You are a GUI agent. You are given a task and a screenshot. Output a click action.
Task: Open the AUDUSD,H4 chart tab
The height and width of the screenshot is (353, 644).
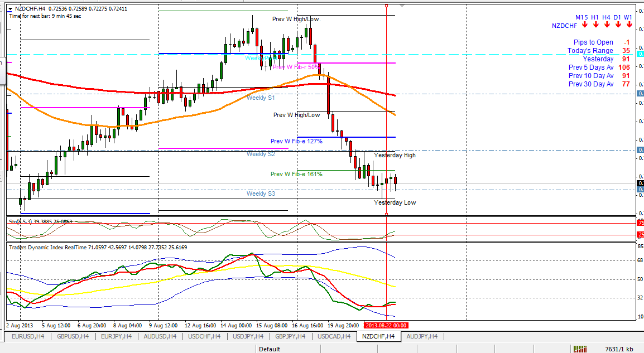[160, 336]
